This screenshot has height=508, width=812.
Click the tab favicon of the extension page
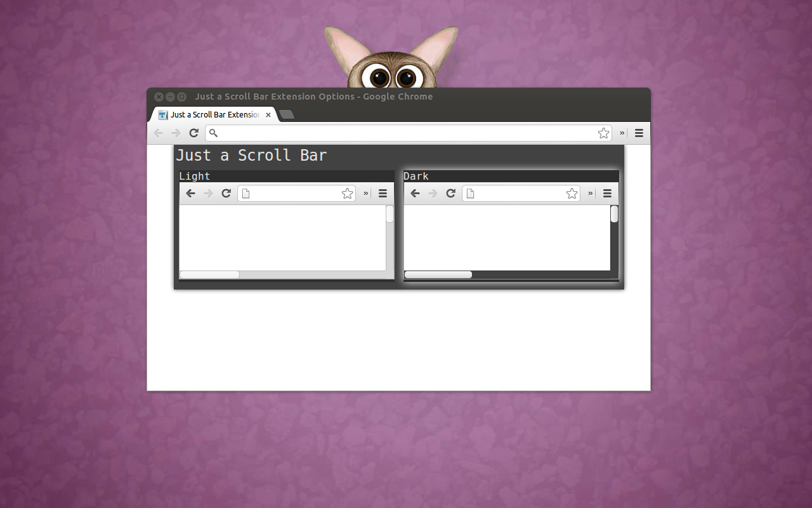click(163, 115)
